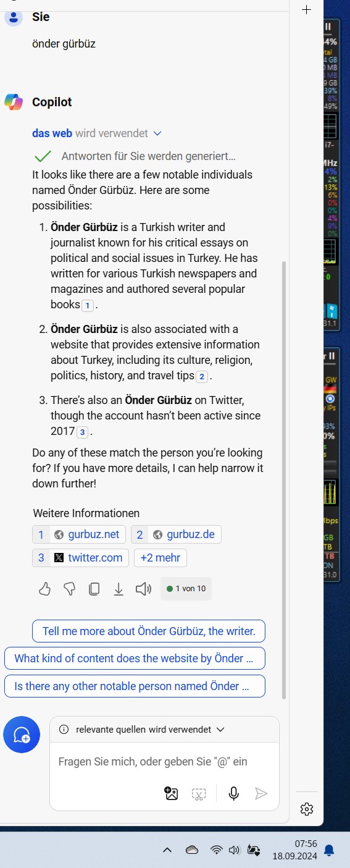This screenshot has height=868, width=350.
Task: Click the thumbs up like icon
Action: [x=44, y=589]
